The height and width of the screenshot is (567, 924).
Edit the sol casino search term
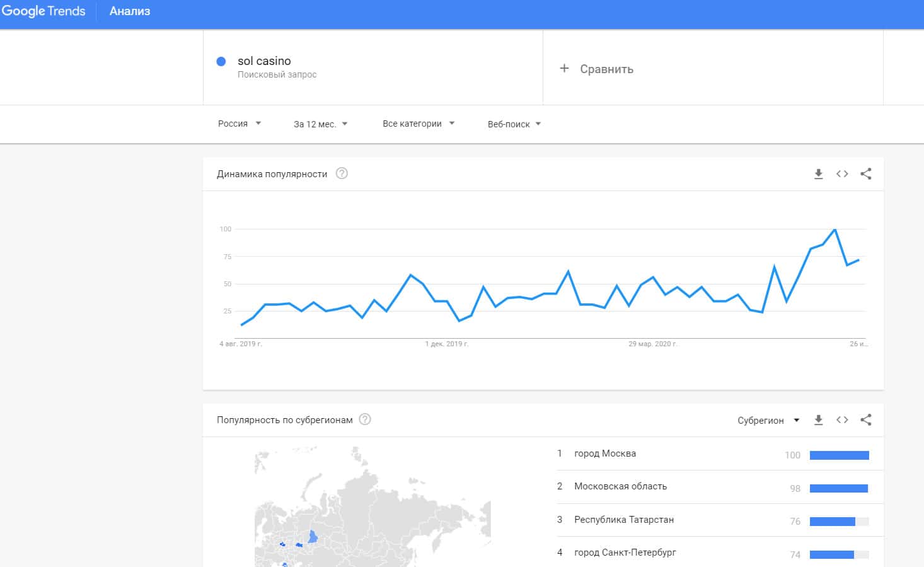click(x=264, y=61)
